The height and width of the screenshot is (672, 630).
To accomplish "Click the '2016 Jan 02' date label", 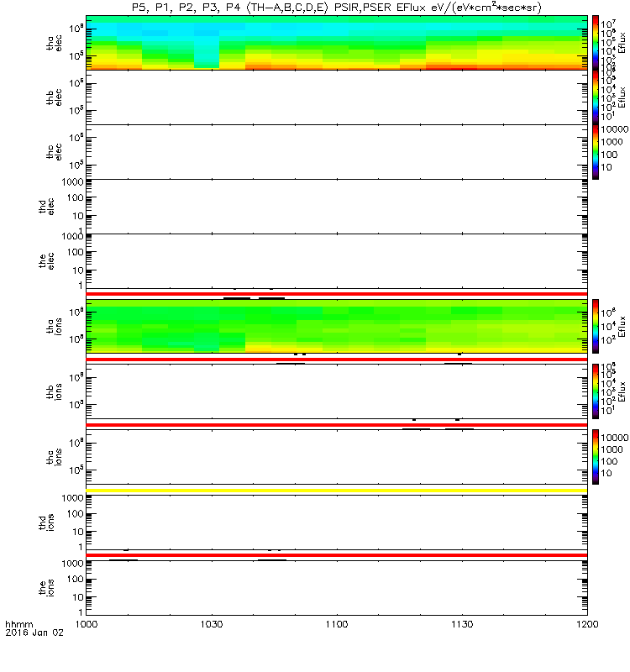I will (x=34, y=633).
